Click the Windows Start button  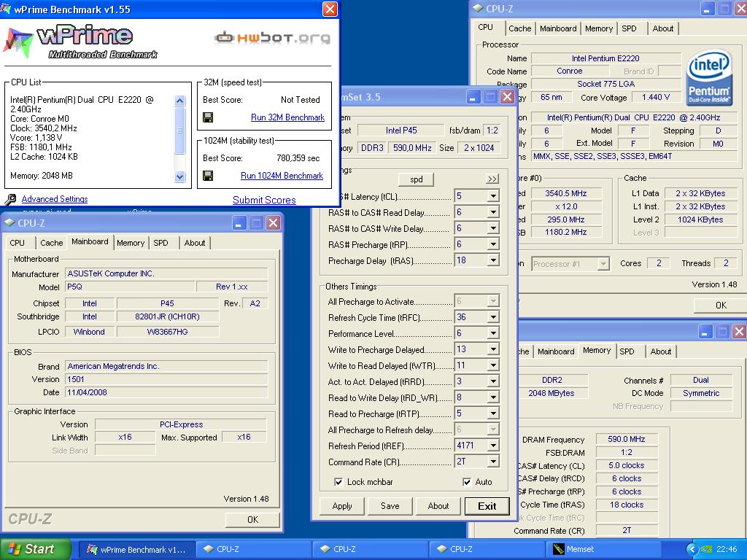click(x=35, y=549)
